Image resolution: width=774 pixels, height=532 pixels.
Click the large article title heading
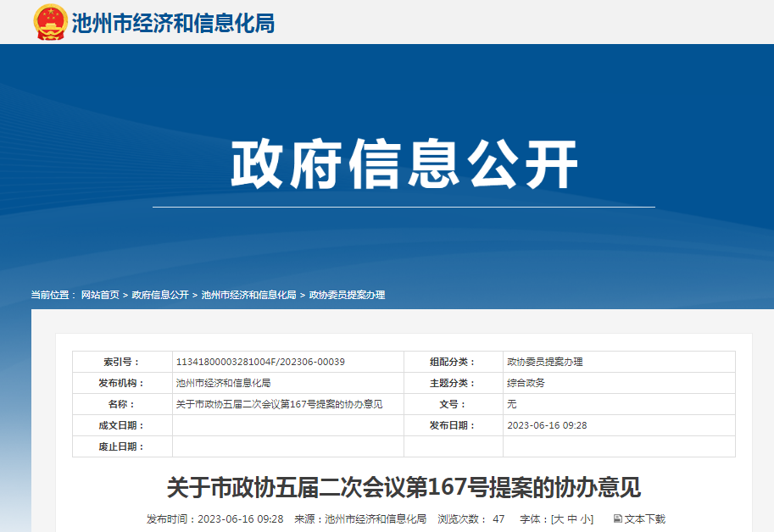404,488
